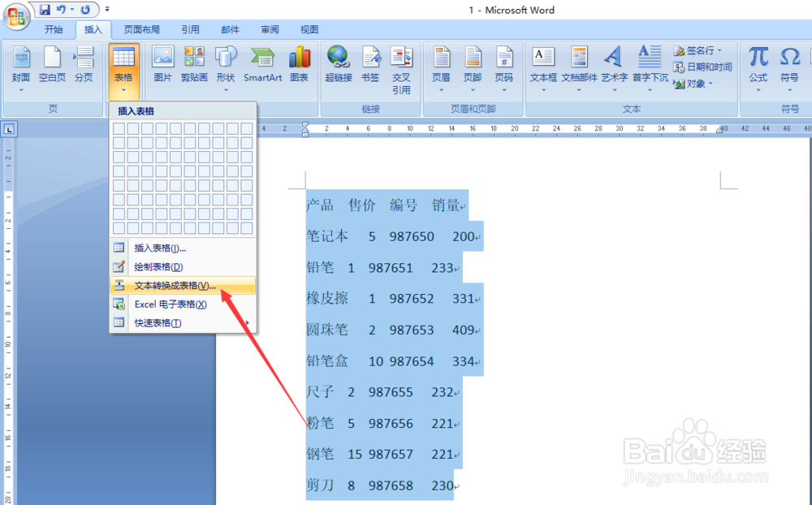Open 日期和时间 dialog
The width and height of the screenshot is (812, 505).
click(x=705, y=68)
